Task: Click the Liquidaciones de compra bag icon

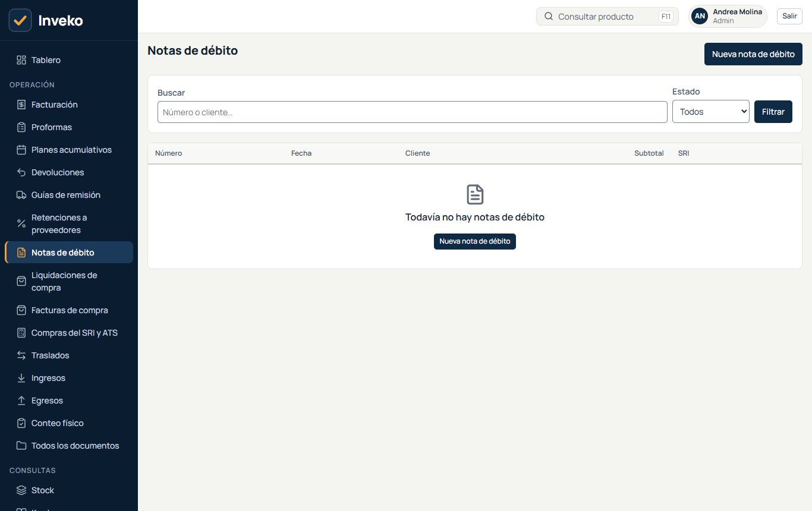Action: pyautogui.click(x=21, y=281)
